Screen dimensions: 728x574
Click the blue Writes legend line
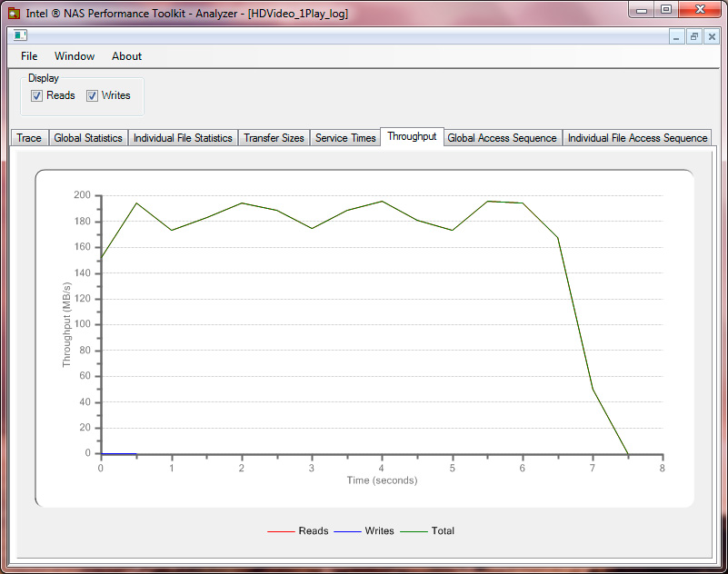coord(347,531)
